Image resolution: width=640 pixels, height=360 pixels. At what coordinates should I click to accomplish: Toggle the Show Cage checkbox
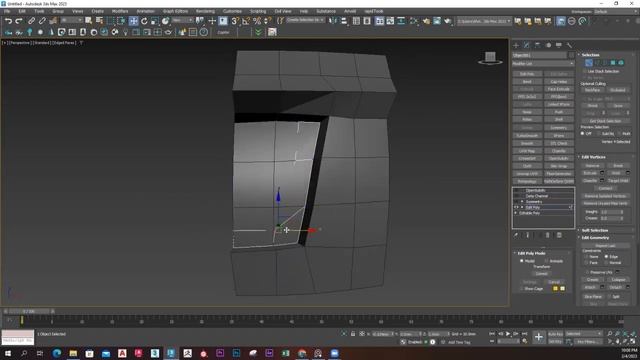[521, 289]
